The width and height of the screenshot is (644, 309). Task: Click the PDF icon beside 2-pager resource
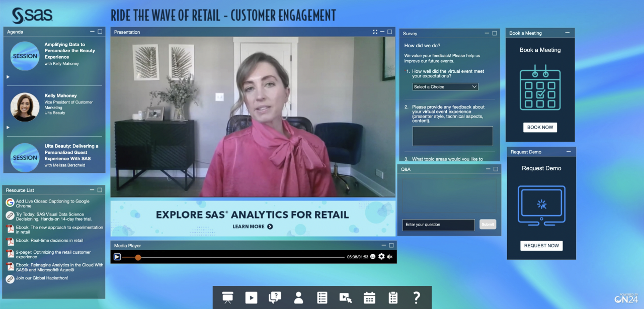[x=10, y=254]
